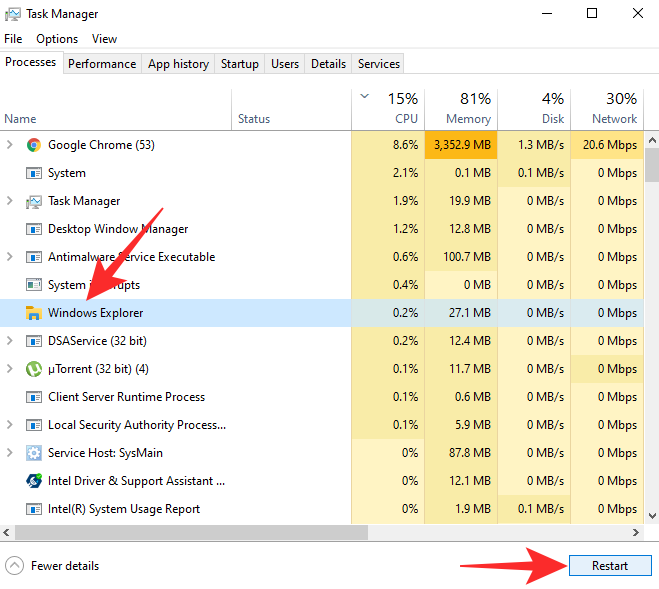Open the Startup tab

[239, 64]
